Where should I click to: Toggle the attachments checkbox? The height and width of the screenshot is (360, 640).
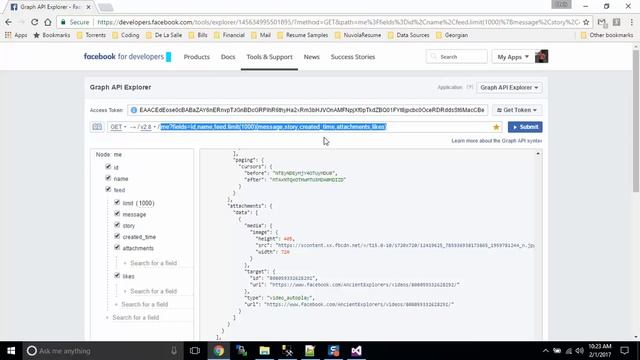click(117, 247)
